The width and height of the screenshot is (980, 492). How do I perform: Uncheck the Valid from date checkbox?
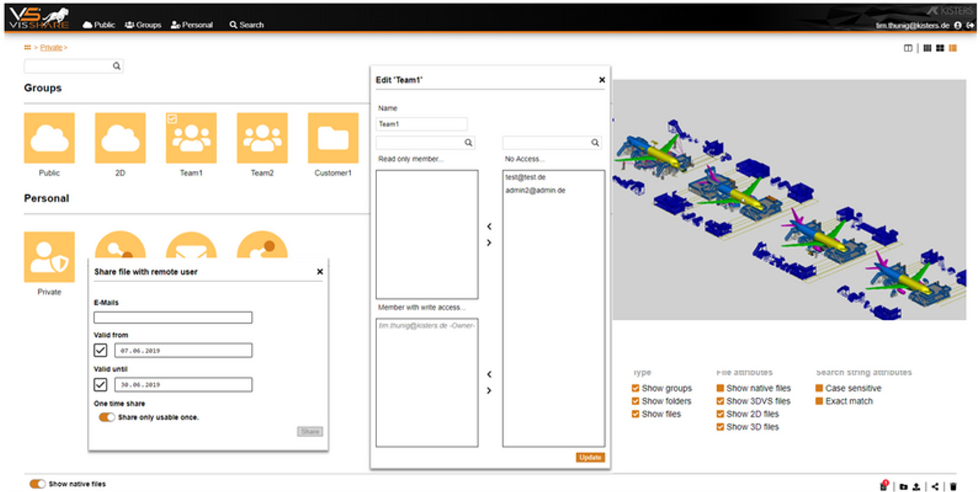99,350
